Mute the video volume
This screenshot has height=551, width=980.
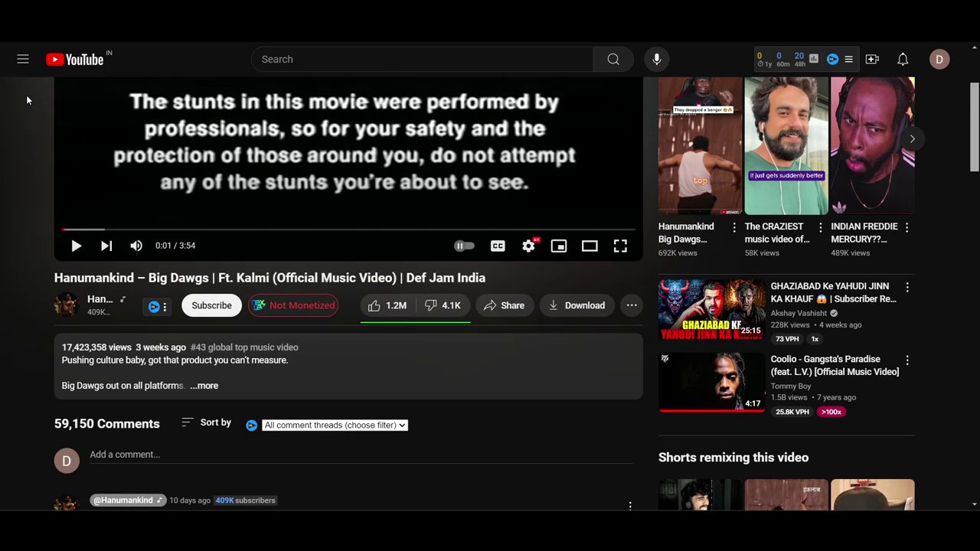[x=136, y=246]
